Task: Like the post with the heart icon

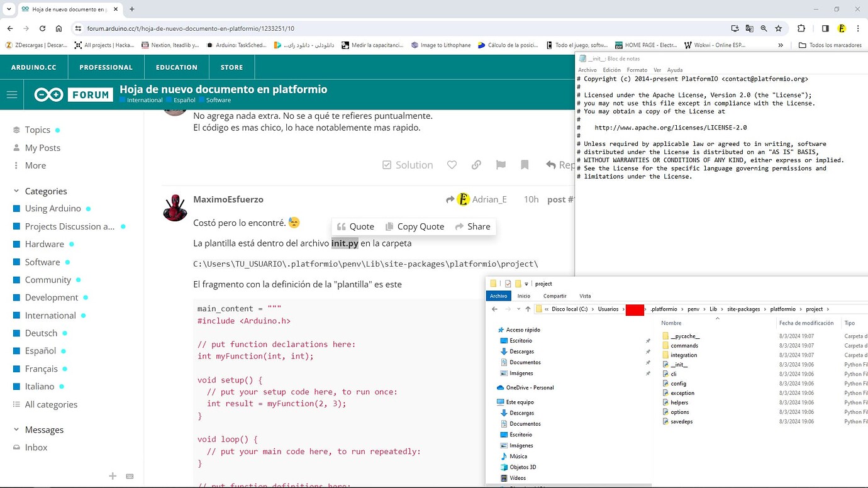Action: [x=452, y=165]
